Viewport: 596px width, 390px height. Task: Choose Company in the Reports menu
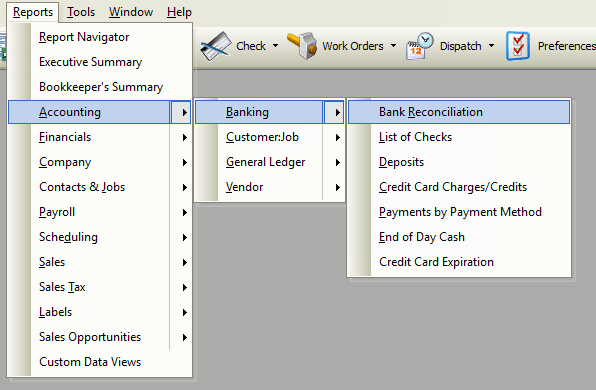click(x=100, y=162)
